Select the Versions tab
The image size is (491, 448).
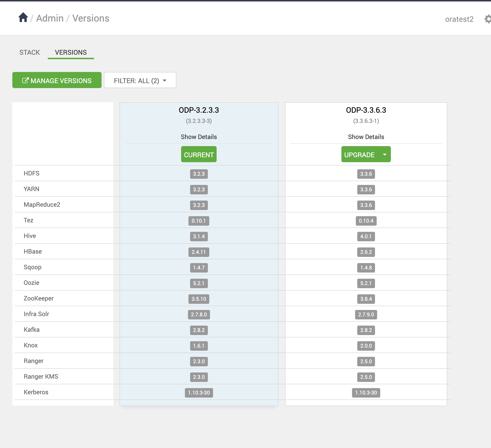tap(71, 52)
